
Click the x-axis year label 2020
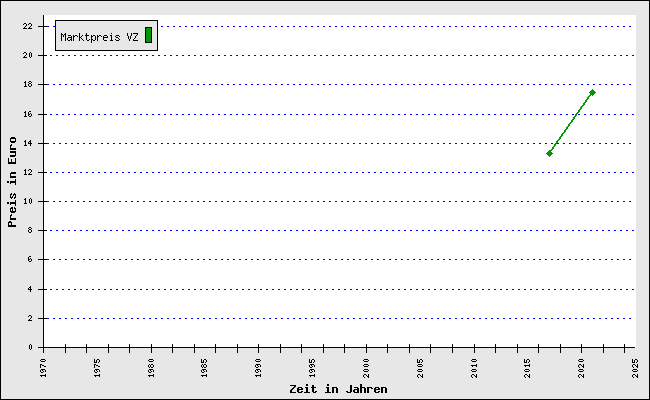(581, 368)
